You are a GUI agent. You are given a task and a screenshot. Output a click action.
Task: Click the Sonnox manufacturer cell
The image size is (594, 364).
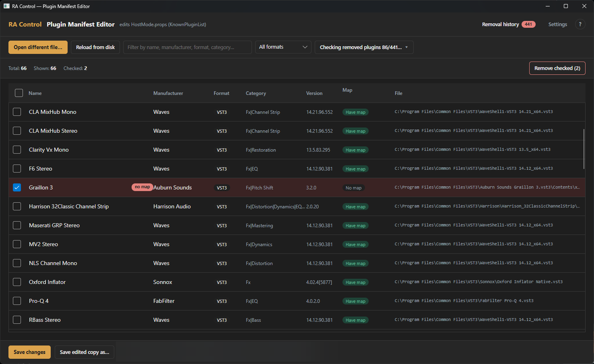[163, 282]
